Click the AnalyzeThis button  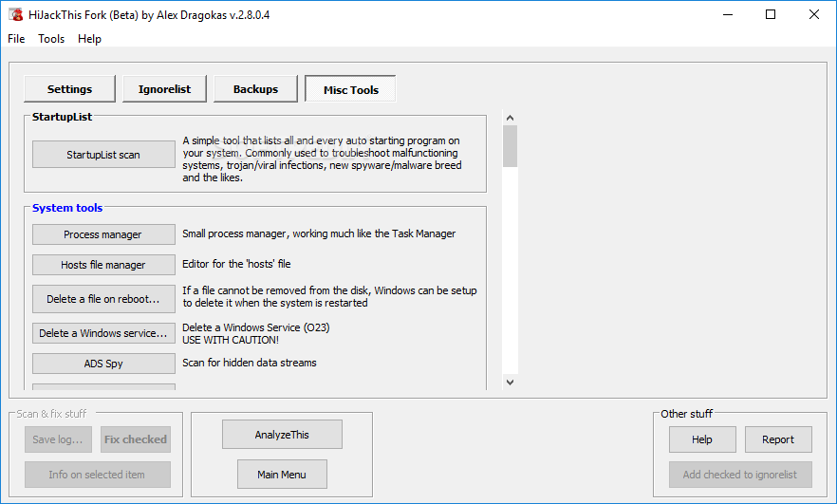point(282,434)
